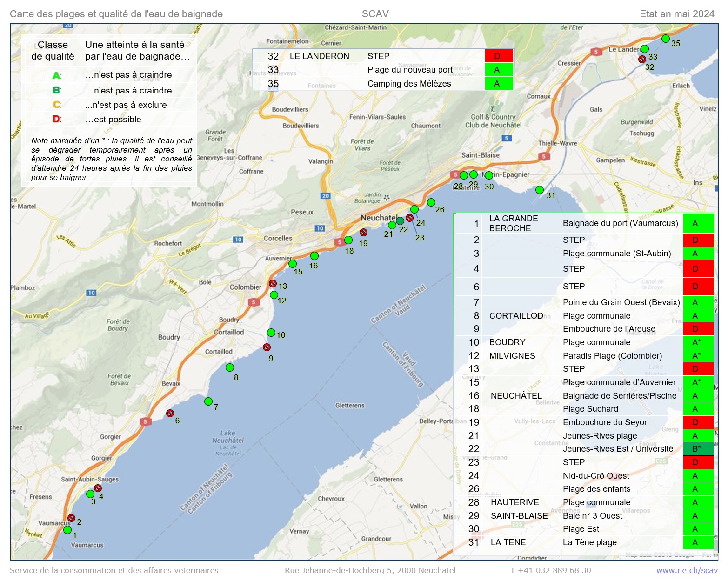The width and height of the screenshot is (728, 581).
Task: Click 'Baie n° 3 Ouest' text
Action: click(x=593, y=516)
